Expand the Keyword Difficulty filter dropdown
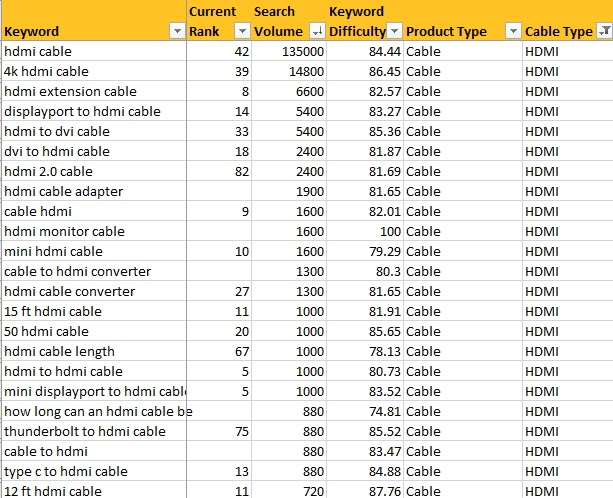 (394, 31)
